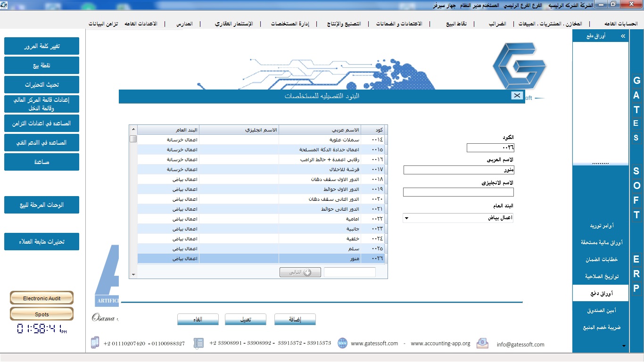Click the table scrollbar down arrow
Screen dimensions: 644x362
(x=133, y=274)
